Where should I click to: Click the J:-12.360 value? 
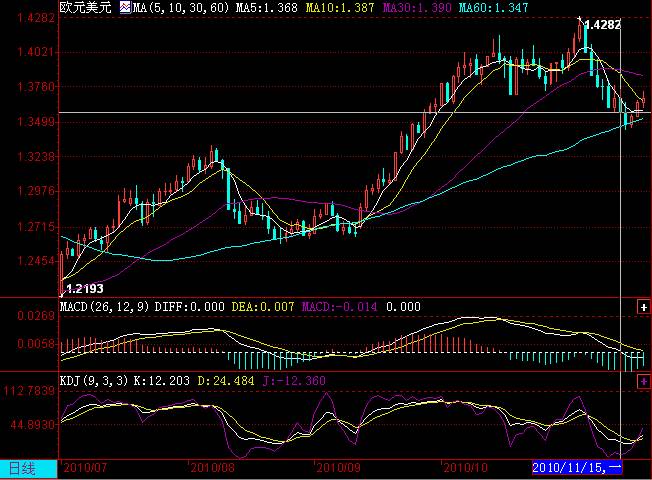294,381
